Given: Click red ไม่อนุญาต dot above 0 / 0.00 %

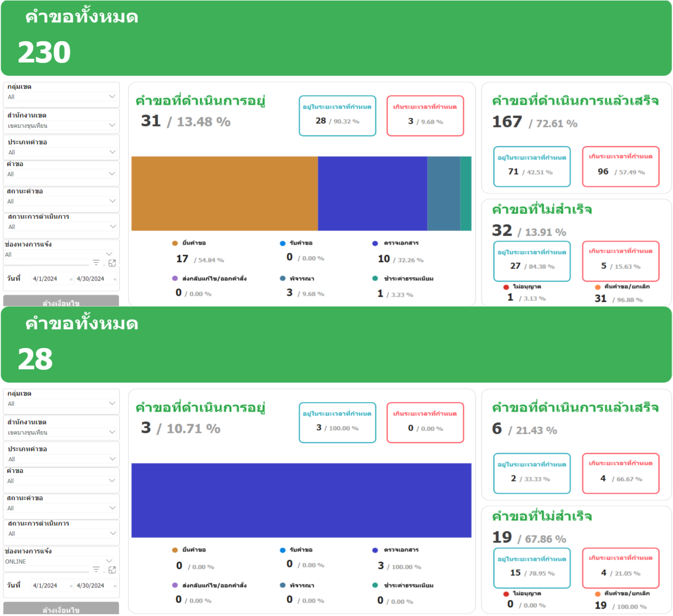Looking at the screenshot, I should pyautogui.click(x=506, y=594).
